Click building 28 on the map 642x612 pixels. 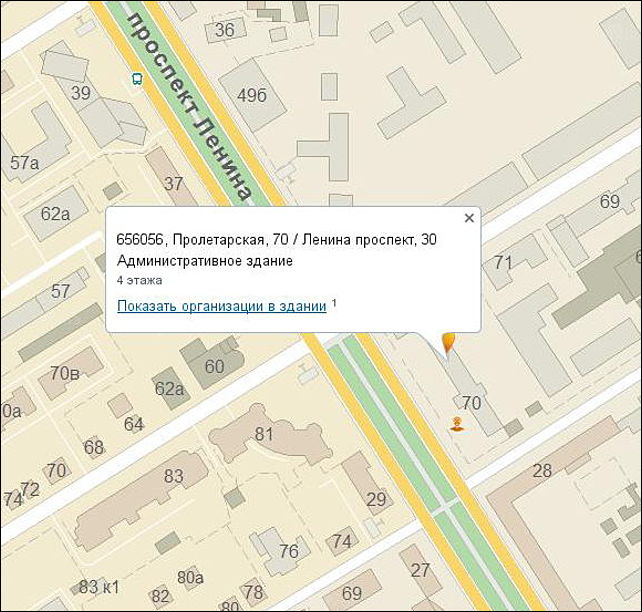pyautogui.click(x=542, y=471)
